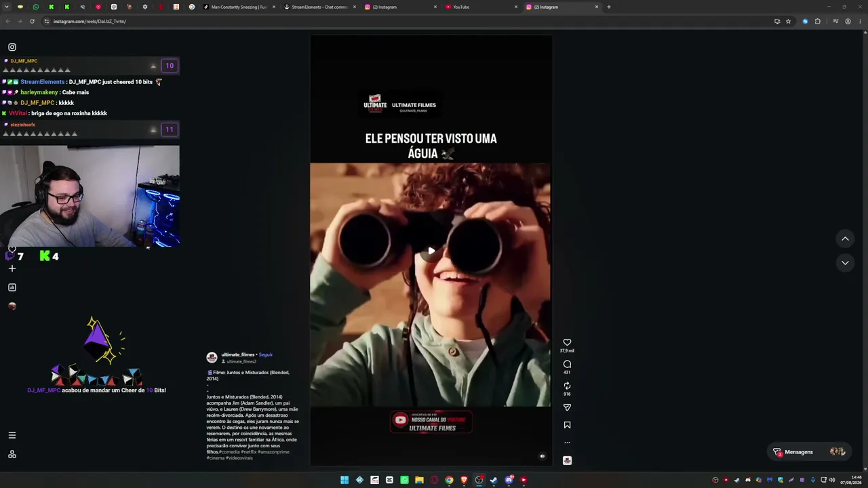Open Discord from the taskbar
Viewport: 868px width, 488px height.
pos(509,480)
